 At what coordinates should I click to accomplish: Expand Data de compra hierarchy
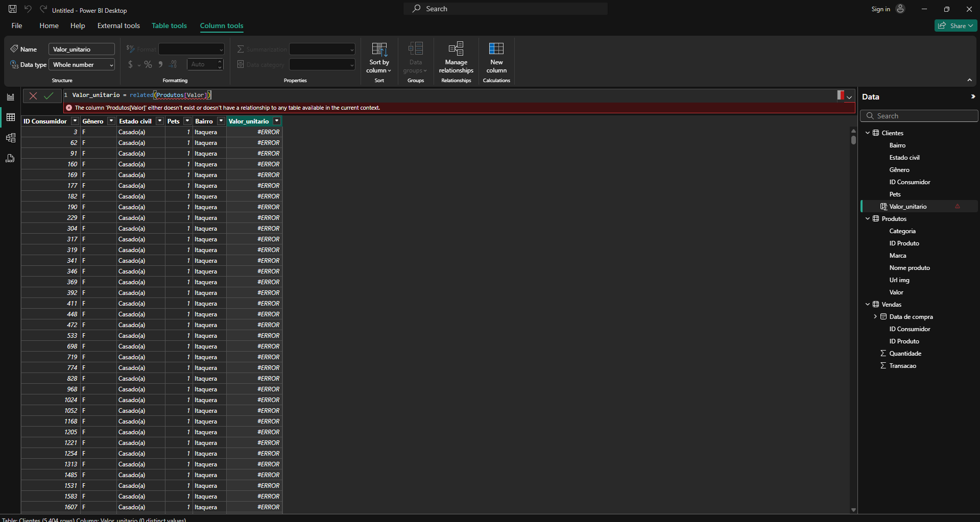coord(875,316)
